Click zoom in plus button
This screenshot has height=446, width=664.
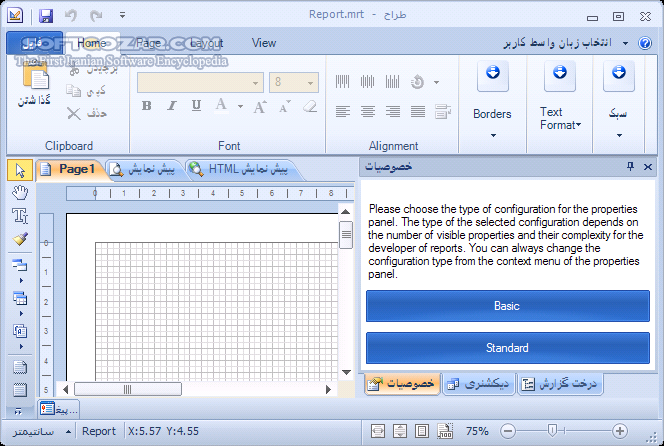click(x=620, y=431)
